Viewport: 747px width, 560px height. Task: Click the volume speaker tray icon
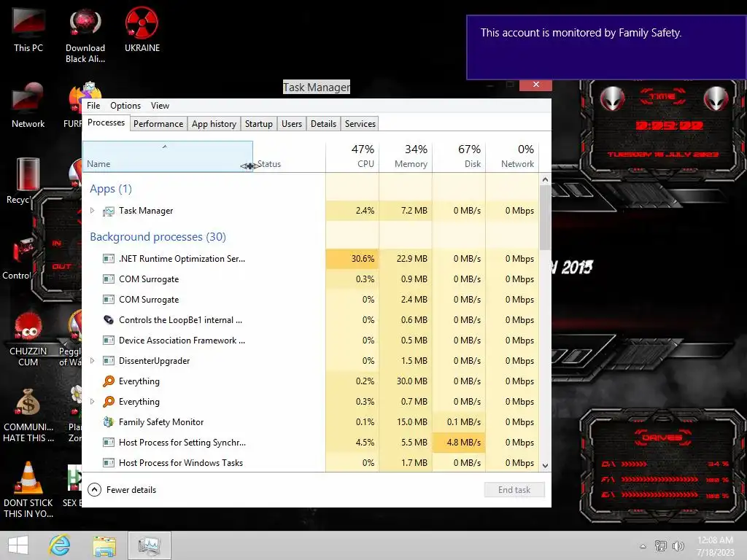coord(678,545)
